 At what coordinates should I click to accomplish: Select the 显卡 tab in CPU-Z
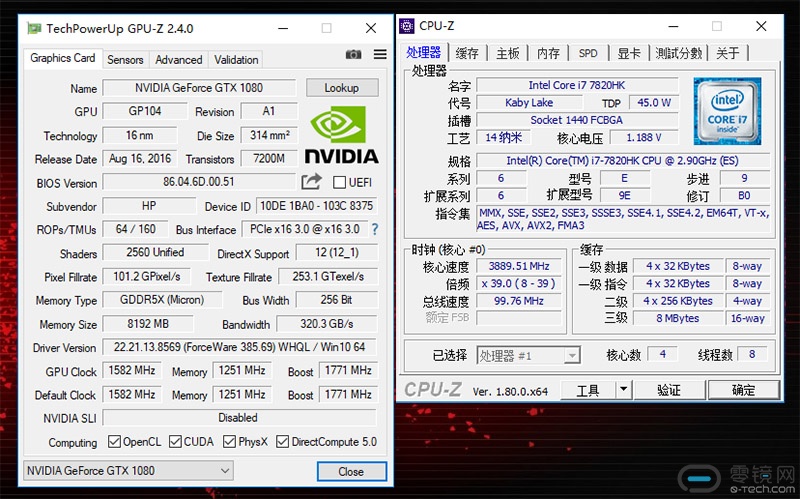pyautogui.click(x=629, y=53)
